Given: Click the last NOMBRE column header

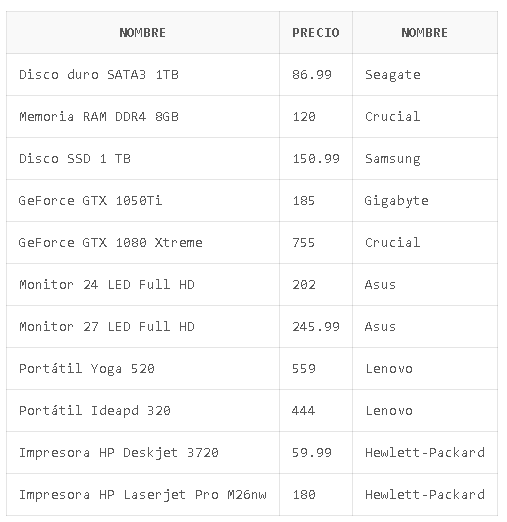Looking at the screenshot, I should coord(425,33).
